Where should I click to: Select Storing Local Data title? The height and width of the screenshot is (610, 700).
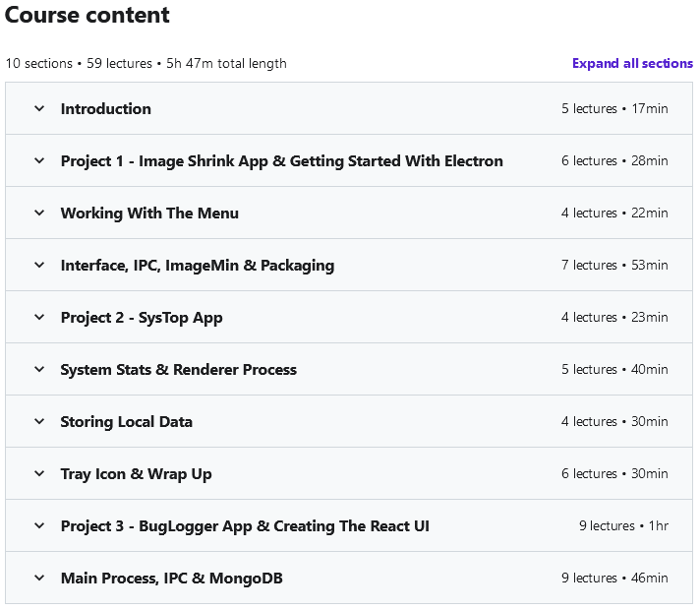click(127, 422)
